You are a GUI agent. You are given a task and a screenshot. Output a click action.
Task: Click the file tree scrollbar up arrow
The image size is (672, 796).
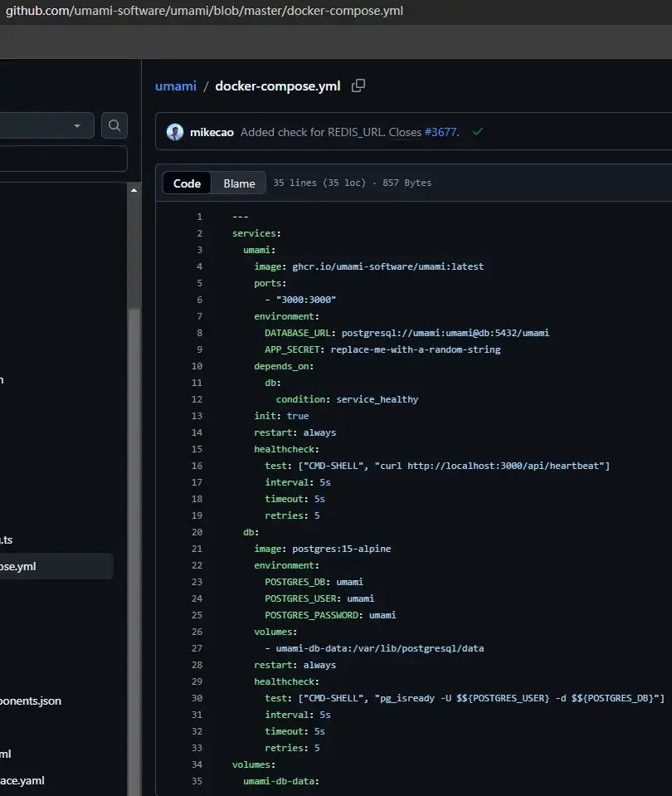click(134, 190)
